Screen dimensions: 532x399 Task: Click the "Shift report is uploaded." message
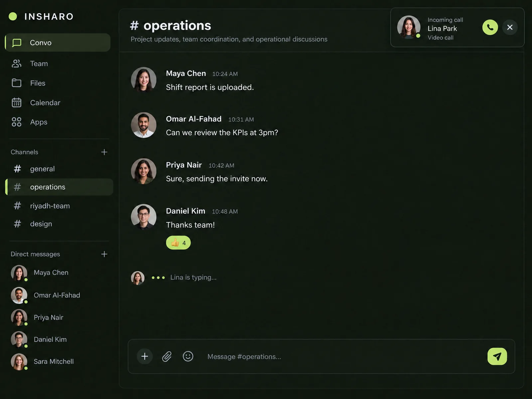coord(210,87)
